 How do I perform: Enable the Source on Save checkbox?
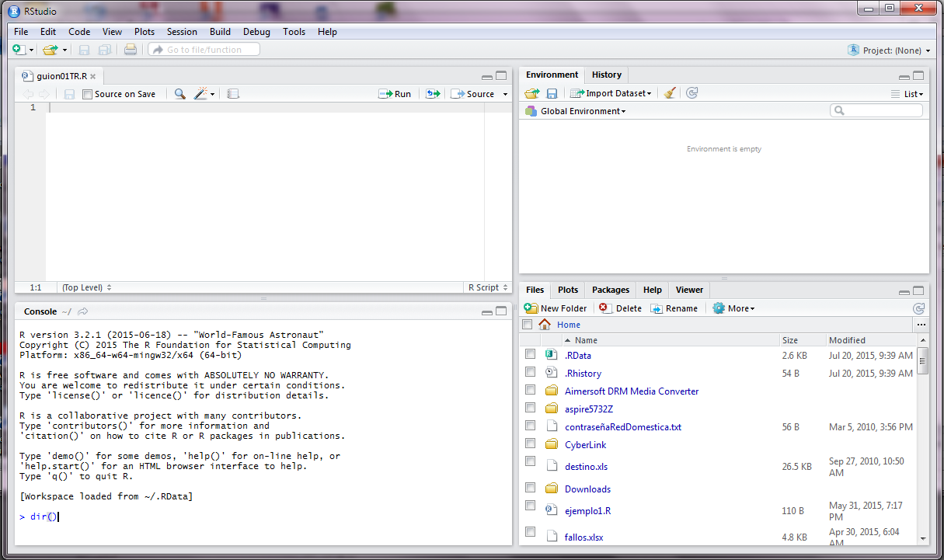pos(87,94)
